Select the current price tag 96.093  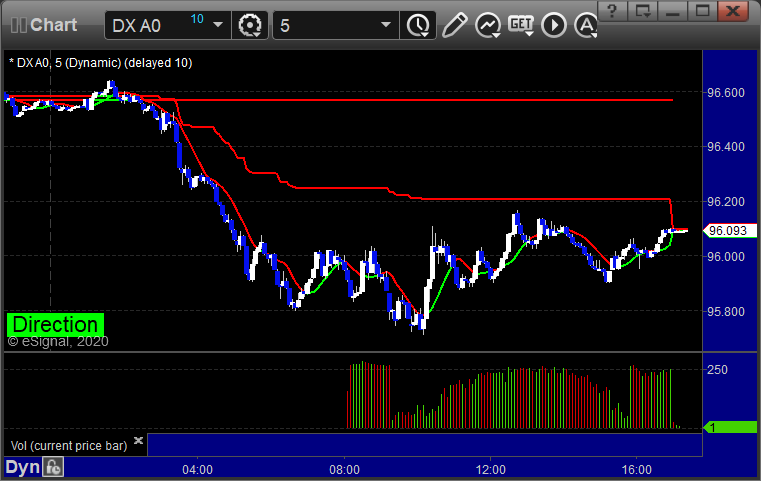point(729,231)
